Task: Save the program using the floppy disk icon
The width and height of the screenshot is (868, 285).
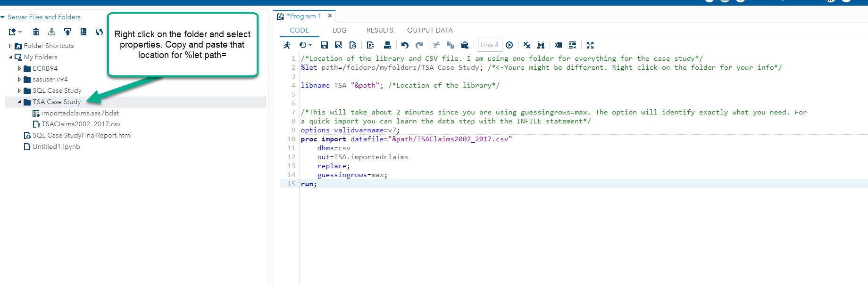Action: pyautogui.click(x=324, y=45)
